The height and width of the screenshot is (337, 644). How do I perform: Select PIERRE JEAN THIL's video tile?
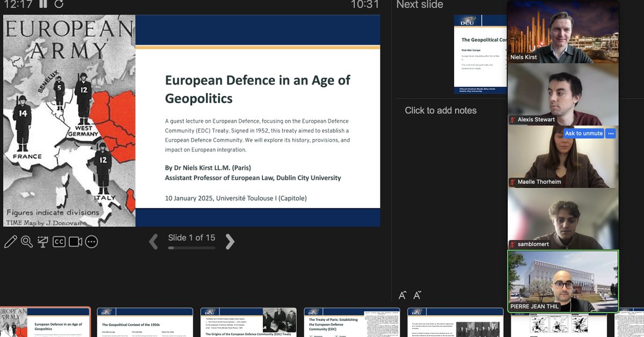pos(563,281)
